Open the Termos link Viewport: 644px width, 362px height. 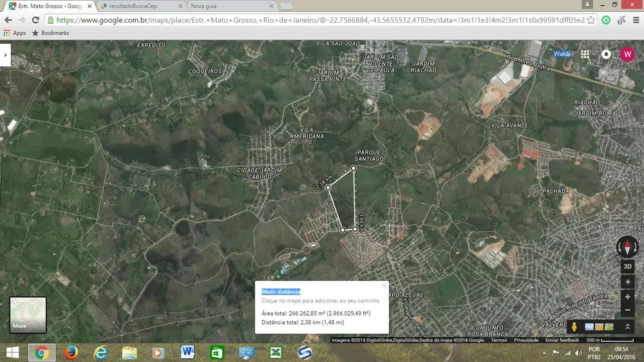(498, 340)
